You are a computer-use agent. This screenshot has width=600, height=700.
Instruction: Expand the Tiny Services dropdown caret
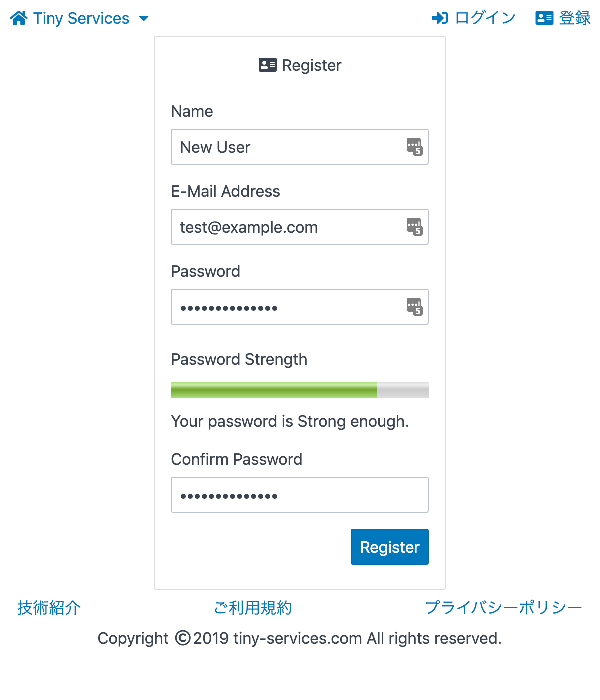pos(144,19)
